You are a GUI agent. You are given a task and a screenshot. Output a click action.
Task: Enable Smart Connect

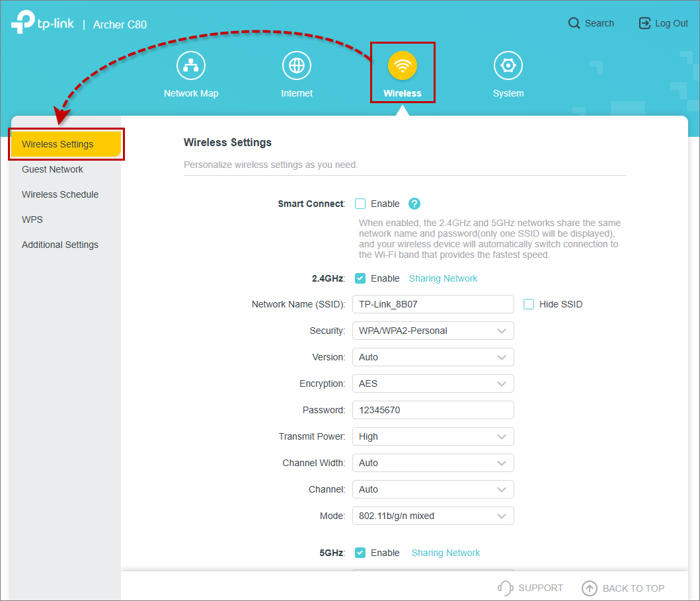(360, 204)
